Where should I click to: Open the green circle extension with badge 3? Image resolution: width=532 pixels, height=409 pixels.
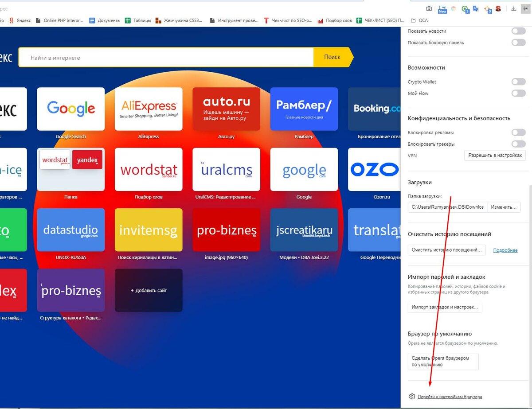coord(465,9)
